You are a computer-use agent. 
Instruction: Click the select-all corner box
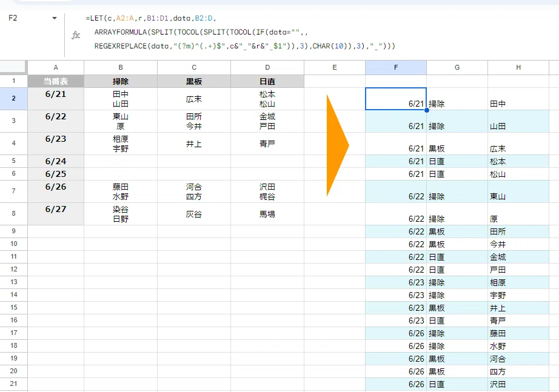coord(13,67)
